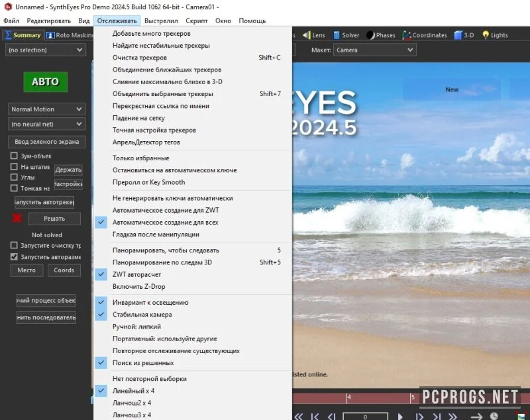Enable the Запустите очистку checkbox

point(14,245)
